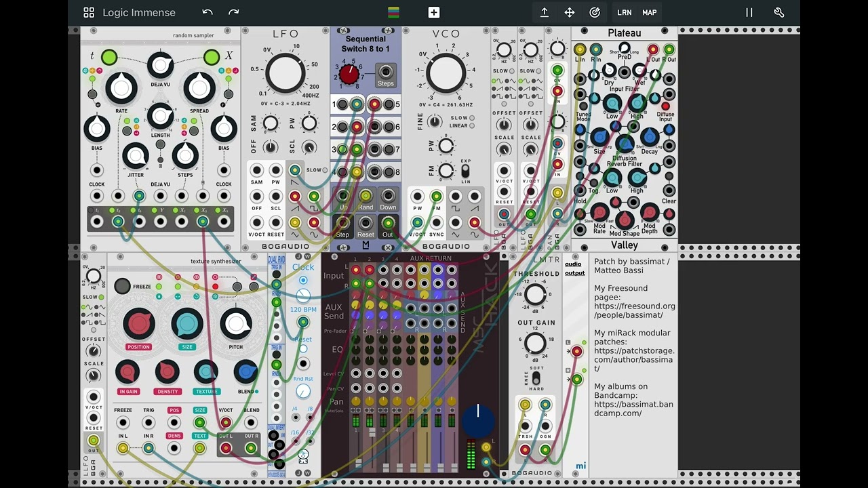The image size is (868, 488).
Task: Click the SAM knob on the LFO
Action: pyautogui.click(x=270, y=123)
